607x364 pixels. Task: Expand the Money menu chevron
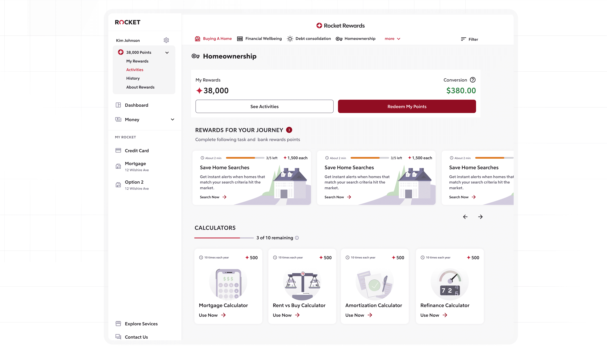tap(173, 119)
